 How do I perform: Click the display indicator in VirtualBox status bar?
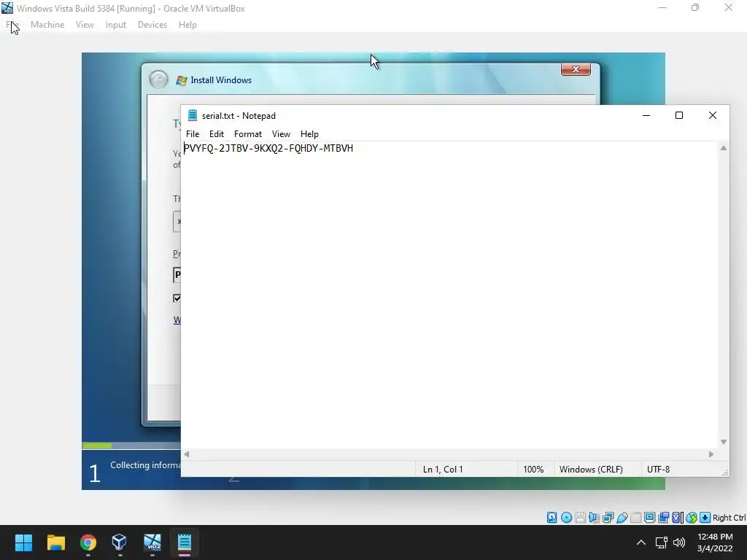(x=649, y=518)
